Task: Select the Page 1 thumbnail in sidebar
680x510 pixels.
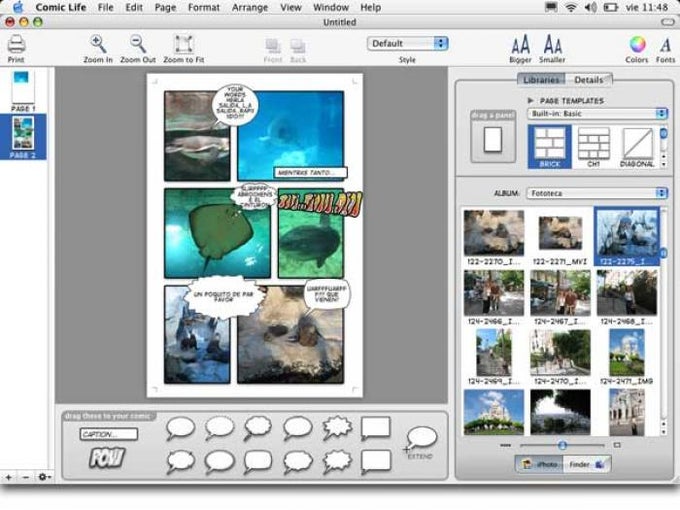Action: 22,88
